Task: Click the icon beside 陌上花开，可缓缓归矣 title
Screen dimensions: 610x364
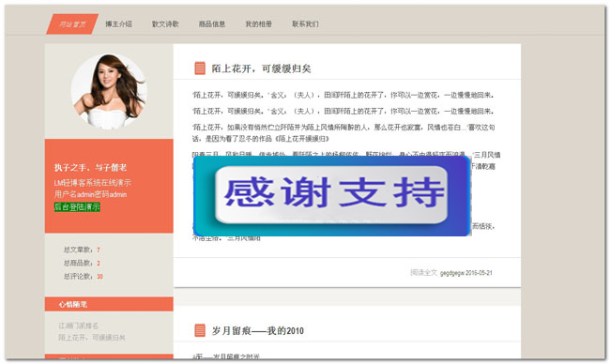Action: [x=200, y=68]
